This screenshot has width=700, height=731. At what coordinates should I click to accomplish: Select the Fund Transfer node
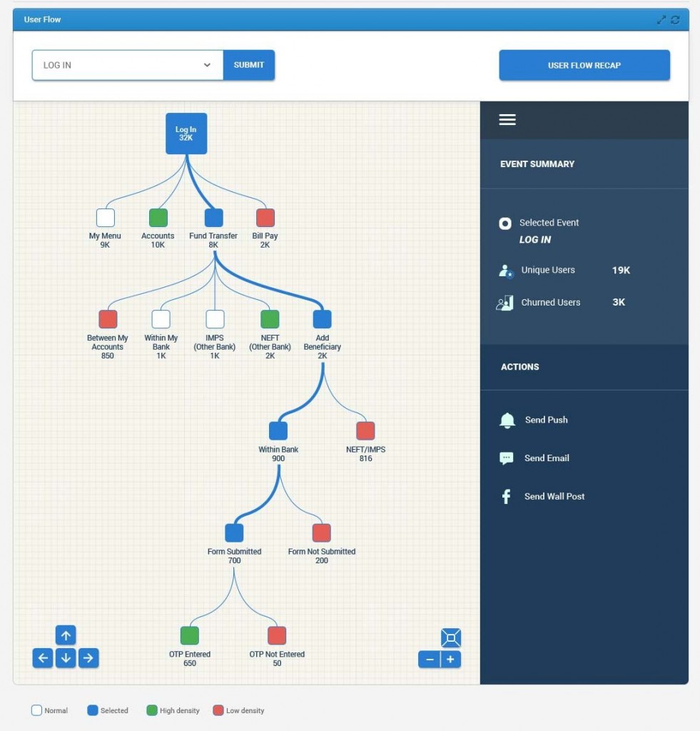[213, 218]
